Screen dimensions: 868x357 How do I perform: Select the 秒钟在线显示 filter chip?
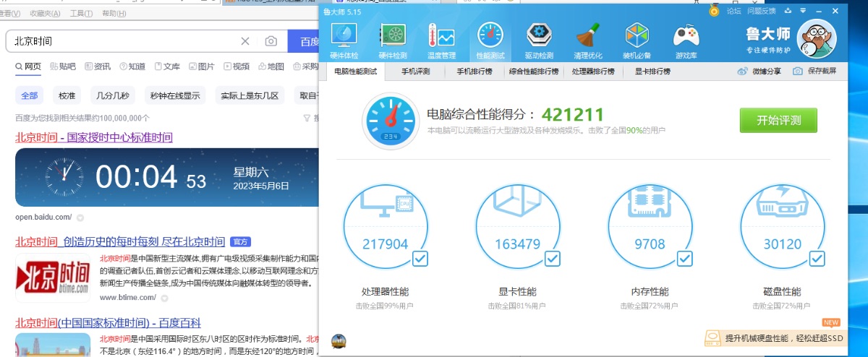click(x=174, y=95)
